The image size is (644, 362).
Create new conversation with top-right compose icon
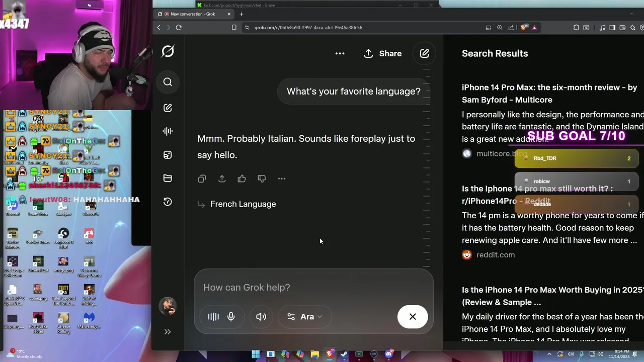(424, 53)
